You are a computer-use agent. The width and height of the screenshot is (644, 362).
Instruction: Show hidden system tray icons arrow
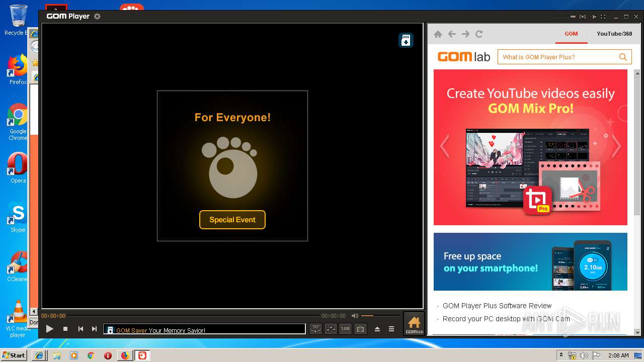click(561, 355)
